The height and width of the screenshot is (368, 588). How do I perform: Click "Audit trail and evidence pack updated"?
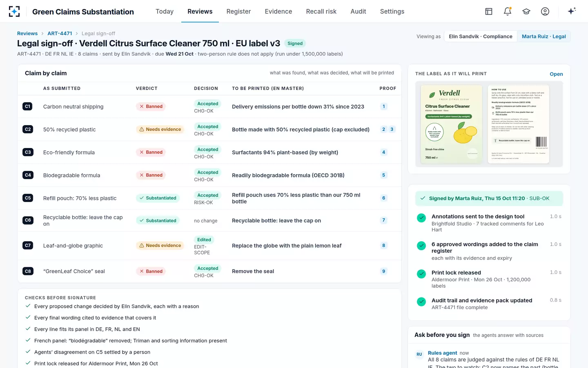tap(482, 301)
